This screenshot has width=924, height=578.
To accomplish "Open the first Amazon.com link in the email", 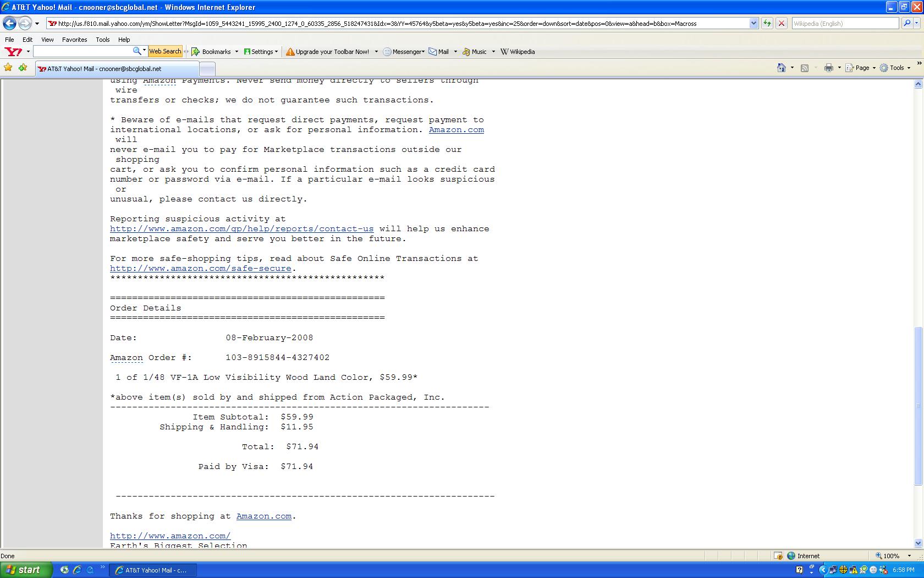I will pyautogui.click(x=457, y=130).
